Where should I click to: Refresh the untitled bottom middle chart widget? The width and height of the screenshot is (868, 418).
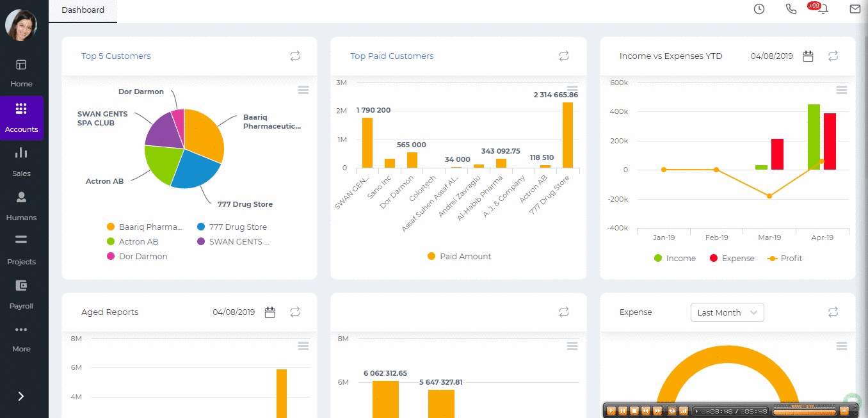(x=564, y=312)
